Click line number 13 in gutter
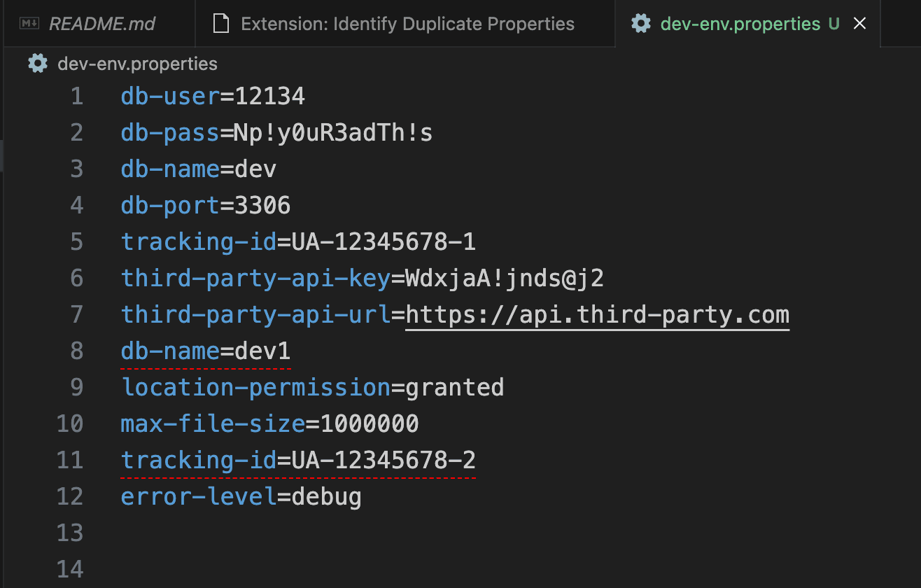Viewport: 921px width, 588px height. tap(70, 533)
